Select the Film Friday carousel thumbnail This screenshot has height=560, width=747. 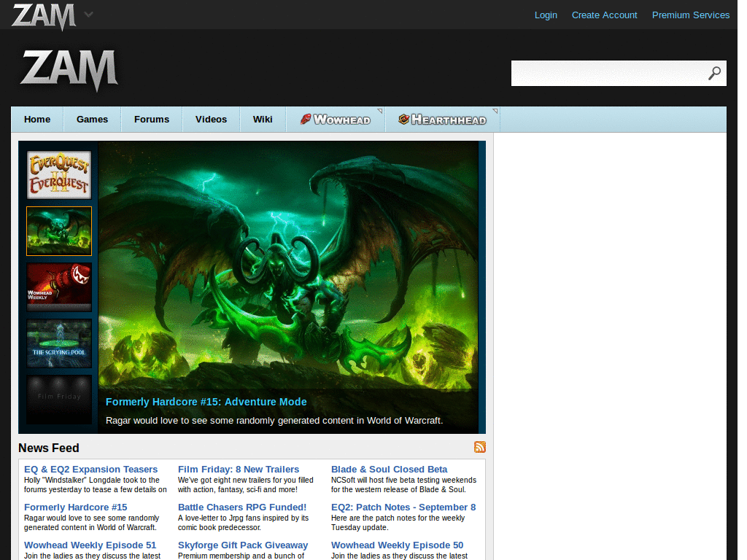click(x=59, y=400)
